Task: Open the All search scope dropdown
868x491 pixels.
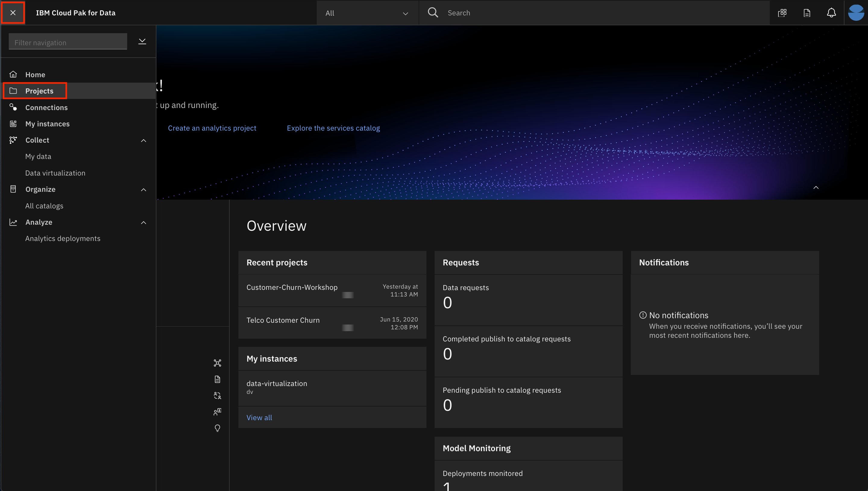Action: pos(367,13)
